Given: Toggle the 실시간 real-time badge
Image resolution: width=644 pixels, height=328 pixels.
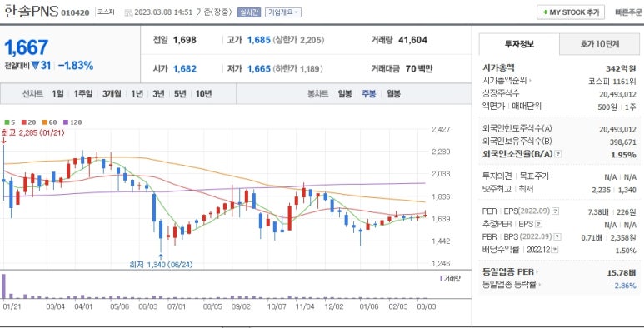Looking at the screenshot, I should [x=249, y=12].
